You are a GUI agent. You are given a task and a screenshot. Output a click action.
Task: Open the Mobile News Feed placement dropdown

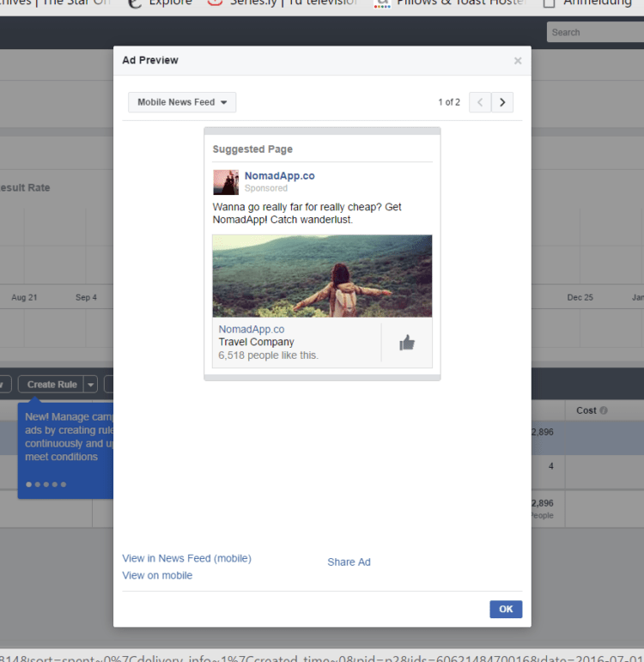tap(182, 102)
